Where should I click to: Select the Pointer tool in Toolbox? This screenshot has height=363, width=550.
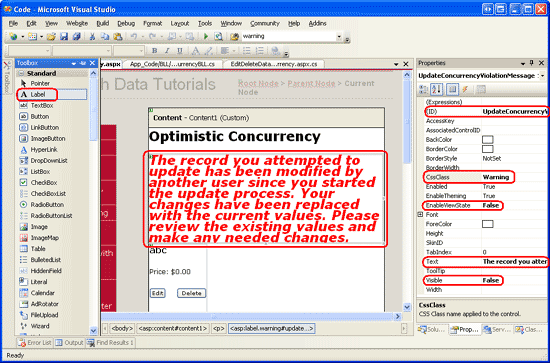52,83
